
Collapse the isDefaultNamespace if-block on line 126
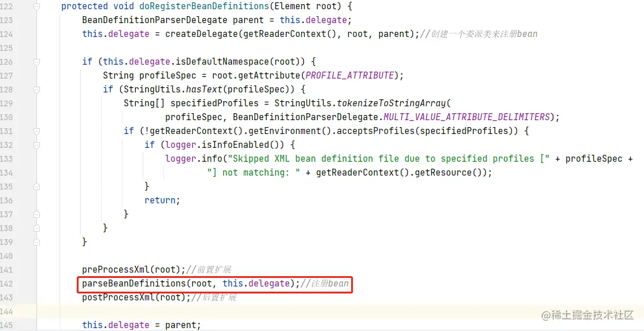37,62
